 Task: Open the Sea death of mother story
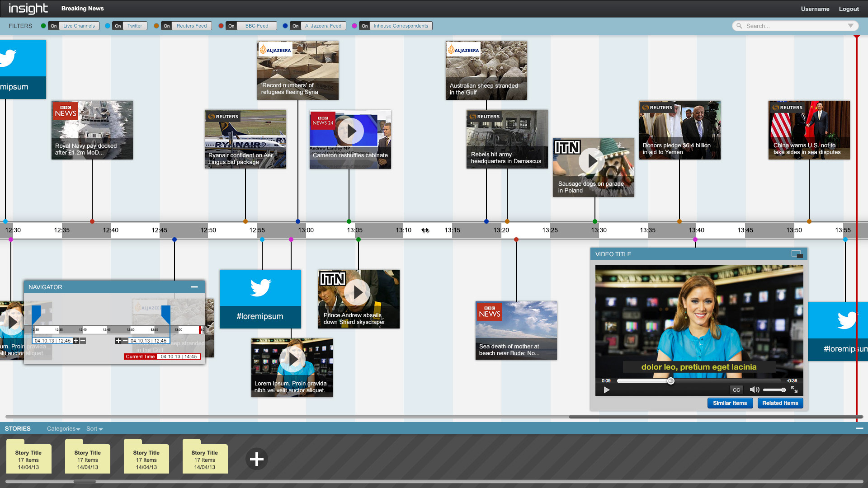[516, 331]
